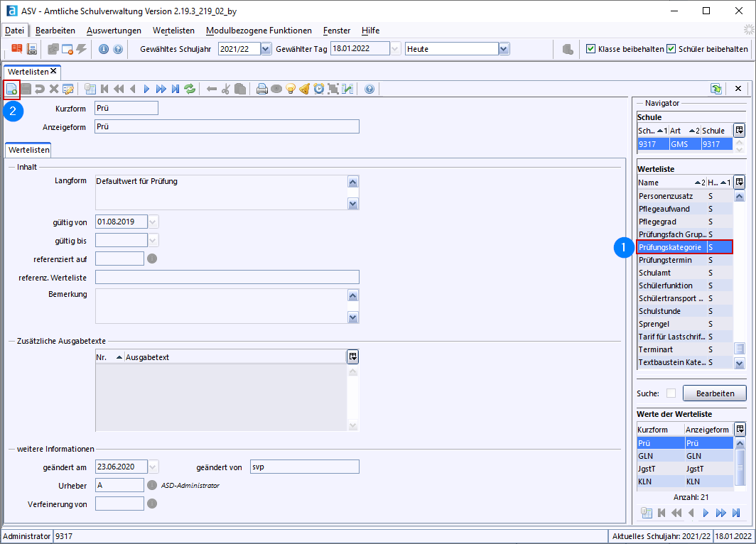Open the Gewähltes Schuljahr dropdown

coord(266,49)
